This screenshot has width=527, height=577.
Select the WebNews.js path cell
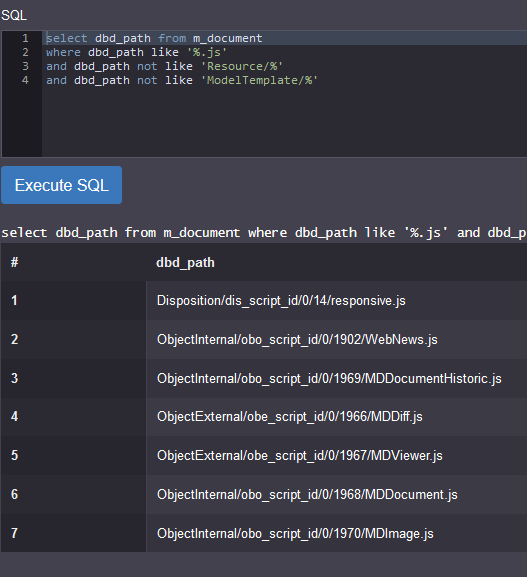[337, 339]
